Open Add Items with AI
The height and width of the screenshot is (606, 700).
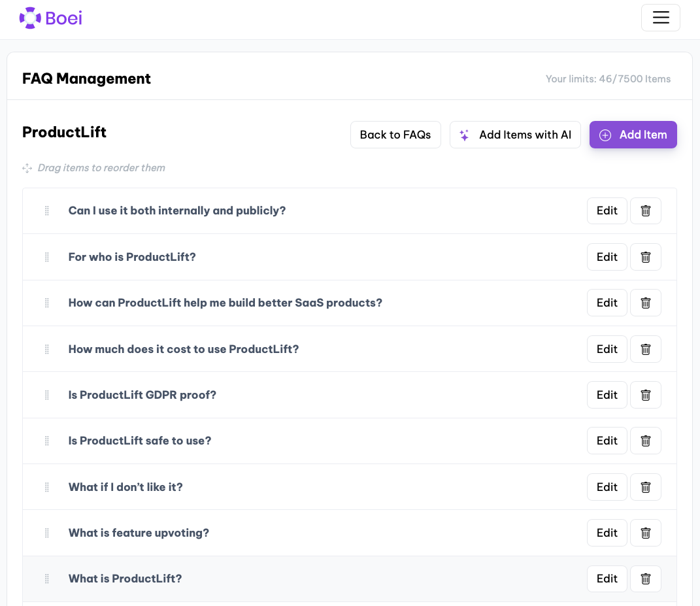[515, 135]
